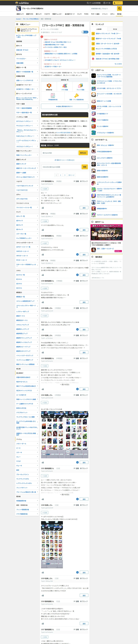Click the 書き込む submit button

pyautogui.click(x=83, y=153)
